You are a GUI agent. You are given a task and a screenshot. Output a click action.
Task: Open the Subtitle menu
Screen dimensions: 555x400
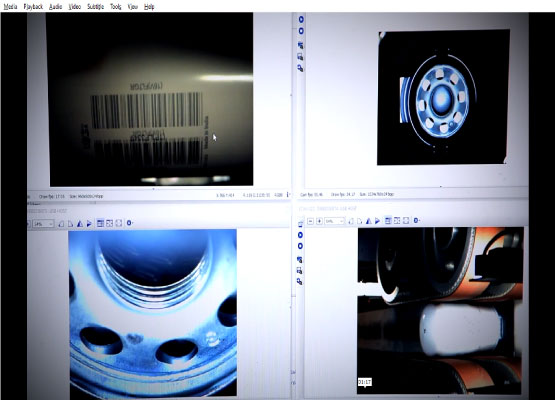point(96,6)
